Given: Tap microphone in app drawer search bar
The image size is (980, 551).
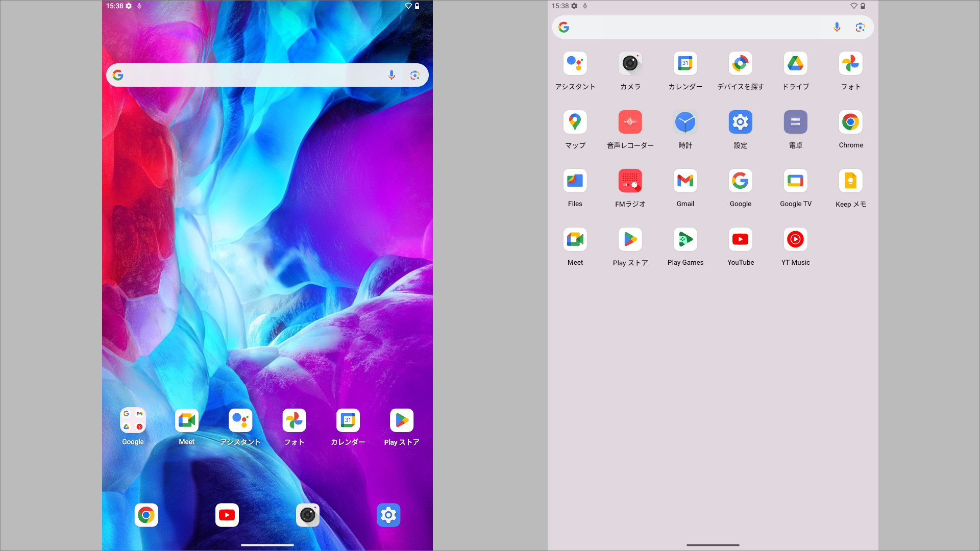Looking at the screenshot, I should 837,28.
